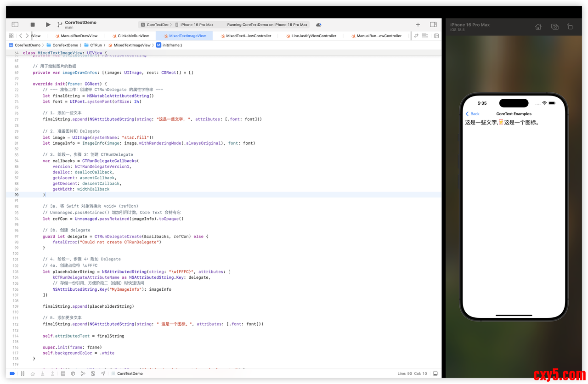Expand the init(frame:) jump bar menu
The width and height of the screenshot is (588, 384).
[x=172, y=45]
